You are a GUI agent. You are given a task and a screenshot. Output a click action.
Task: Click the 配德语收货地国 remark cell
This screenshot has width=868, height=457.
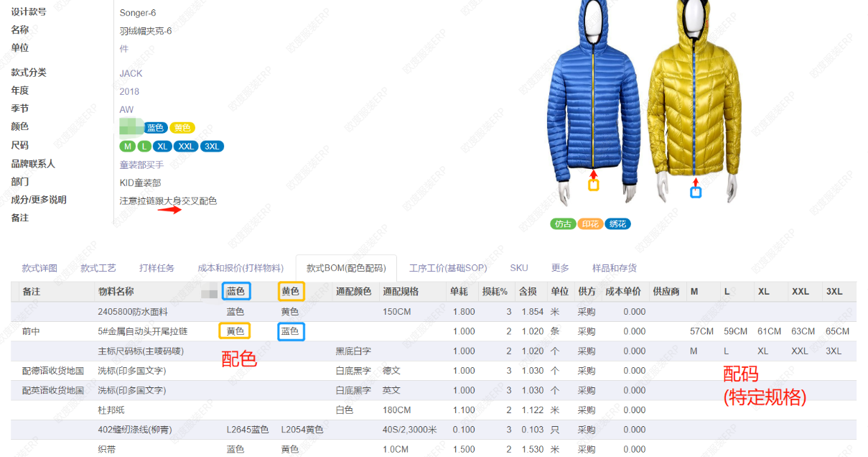[53, 371]
